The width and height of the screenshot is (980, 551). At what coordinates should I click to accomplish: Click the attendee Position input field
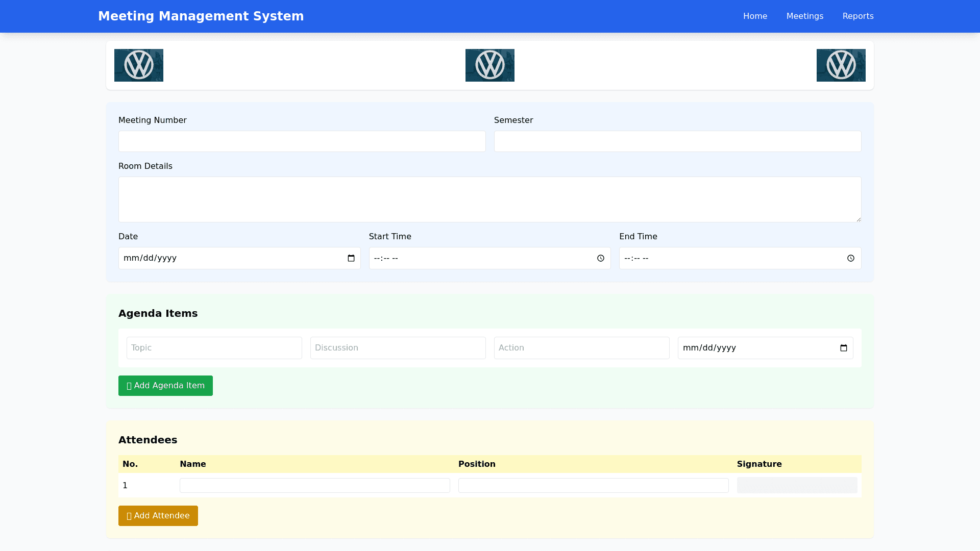[593, 485]
